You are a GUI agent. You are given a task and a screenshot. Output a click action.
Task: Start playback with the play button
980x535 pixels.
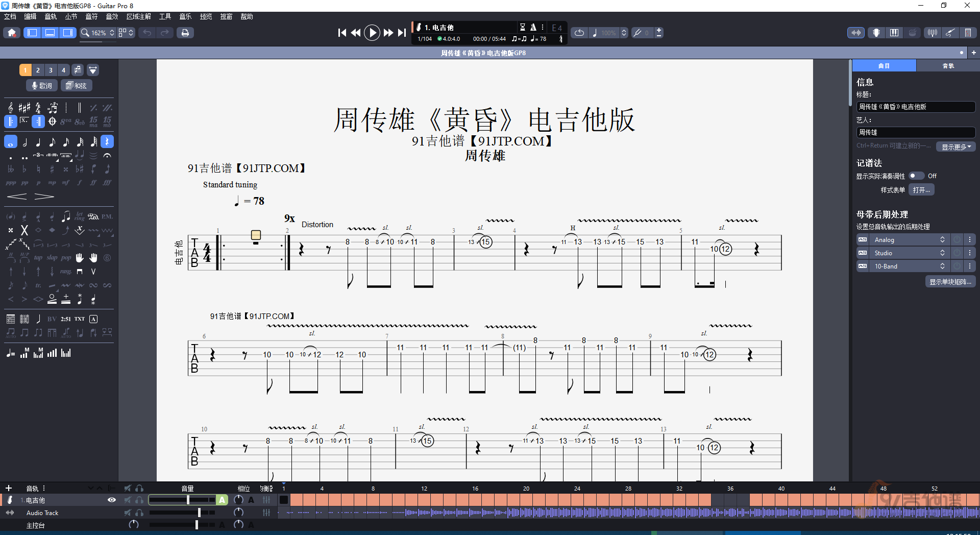372,33
